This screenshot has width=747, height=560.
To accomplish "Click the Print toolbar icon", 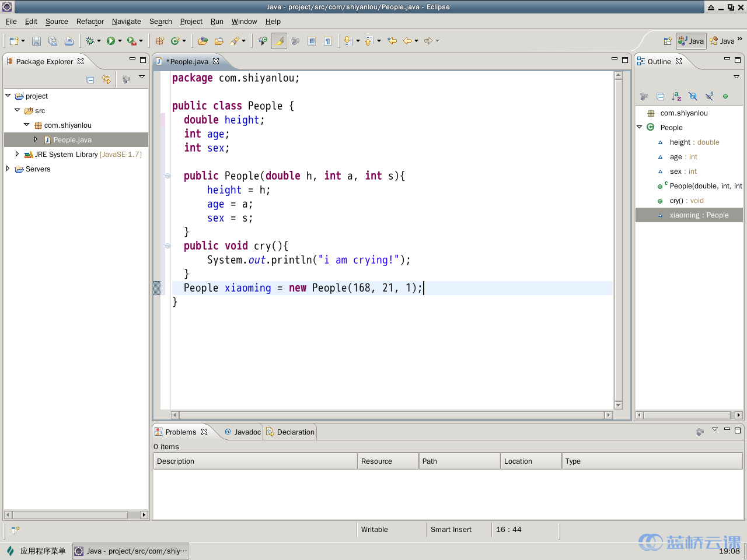I will pos(69,41).
